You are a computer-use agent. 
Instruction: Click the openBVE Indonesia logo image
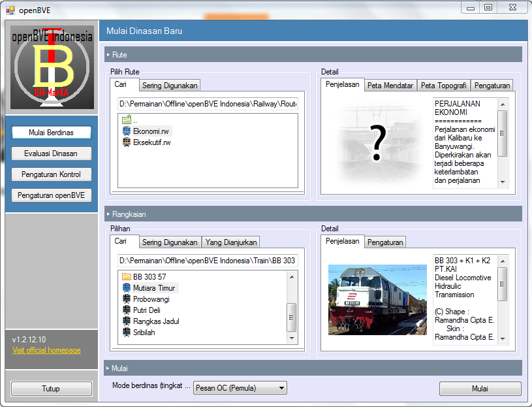click(x=52, y=67)
